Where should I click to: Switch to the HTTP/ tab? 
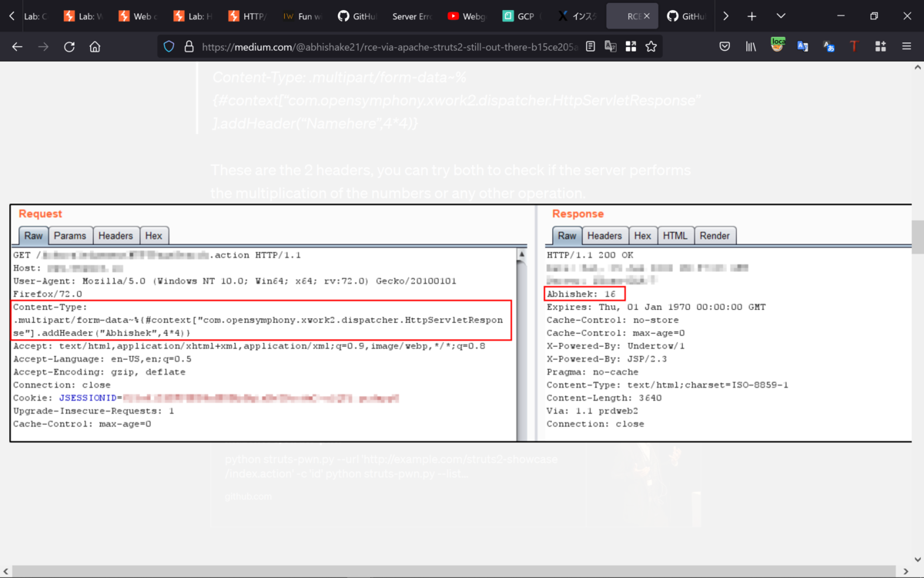click(249, 16)
